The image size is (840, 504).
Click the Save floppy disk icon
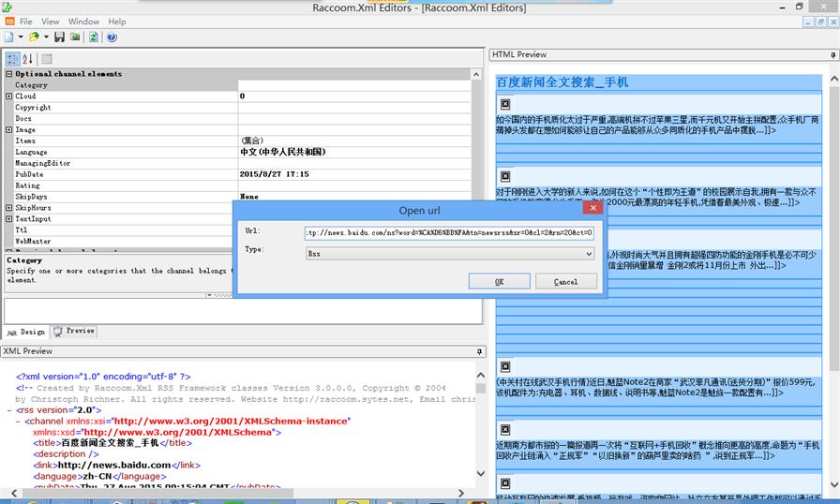click(x=59, y=37)
